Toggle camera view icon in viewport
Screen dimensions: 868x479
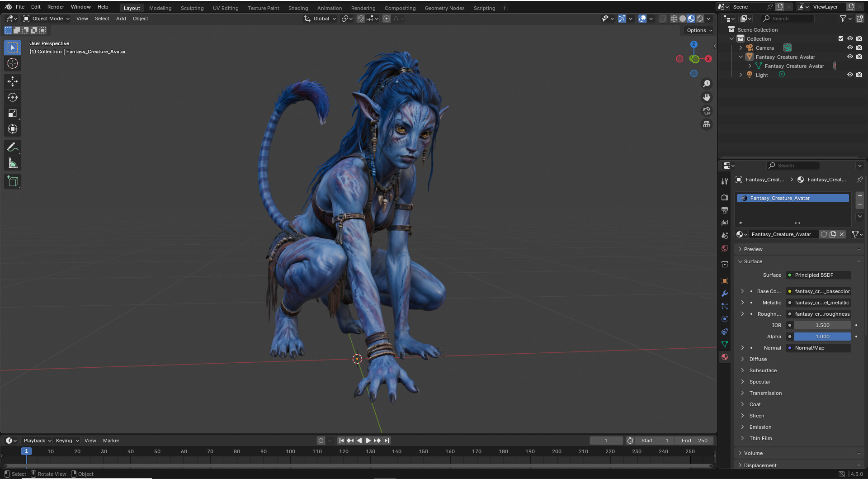707,111
